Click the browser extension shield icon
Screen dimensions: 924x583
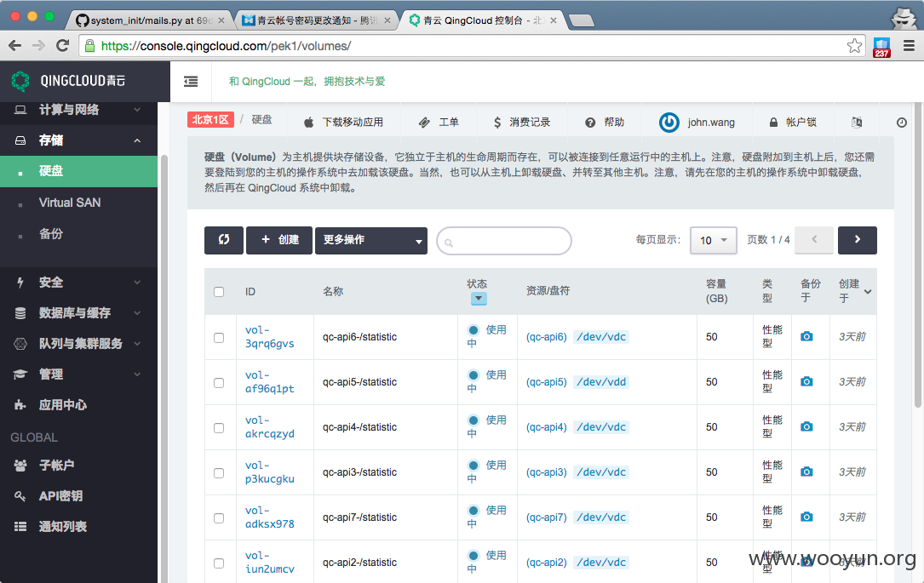[881, 47]
